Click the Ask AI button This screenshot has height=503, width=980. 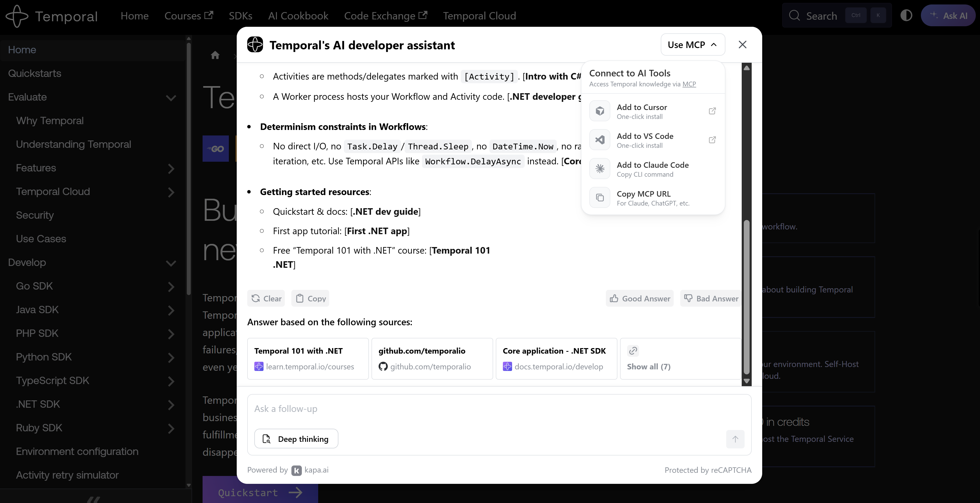coord(948,15)
